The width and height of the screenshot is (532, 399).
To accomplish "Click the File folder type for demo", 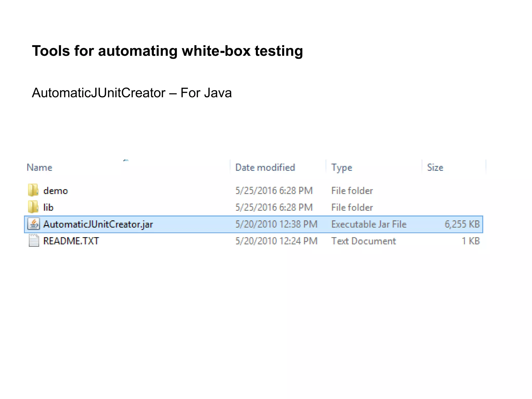I will click(x=352, y=191).
